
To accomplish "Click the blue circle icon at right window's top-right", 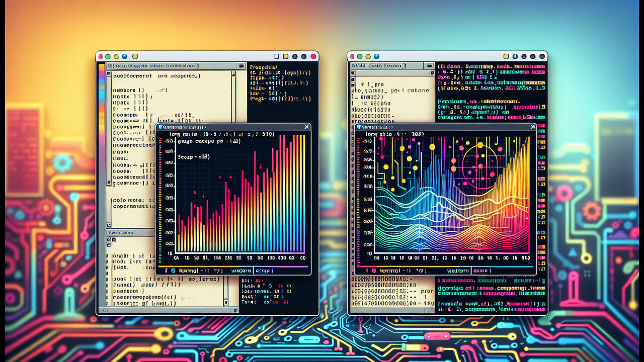I will (515, 56).
